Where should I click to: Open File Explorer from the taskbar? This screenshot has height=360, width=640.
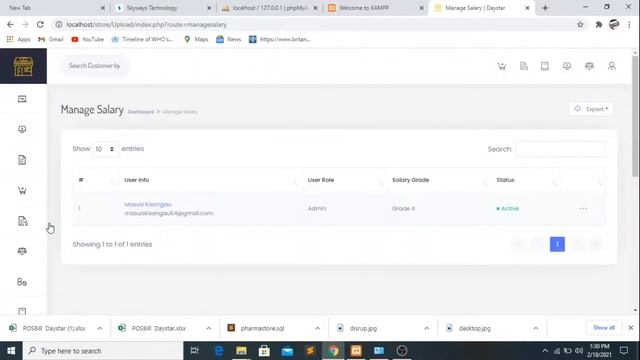point(241,351)
